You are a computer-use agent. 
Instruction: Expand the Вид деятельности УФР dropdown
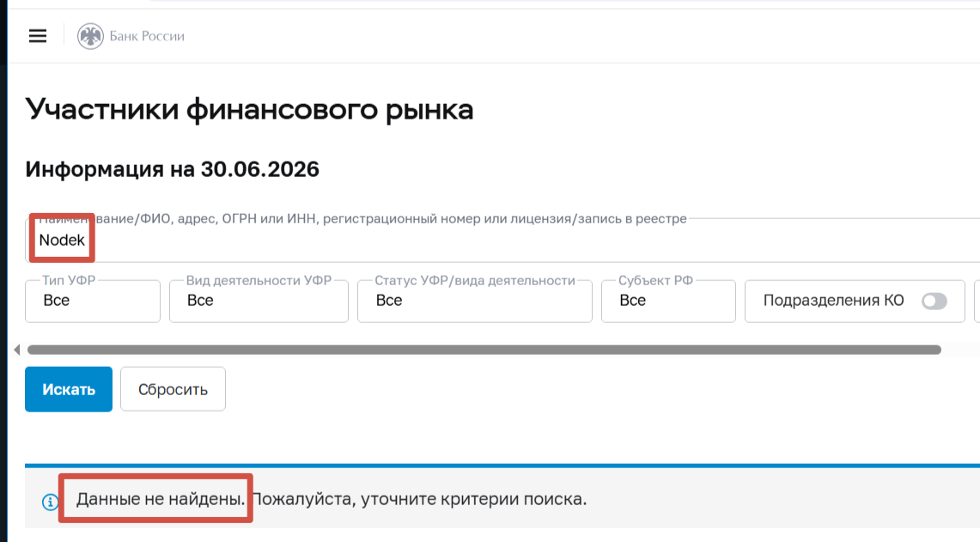pyautogui.click(x=259, y=301)
